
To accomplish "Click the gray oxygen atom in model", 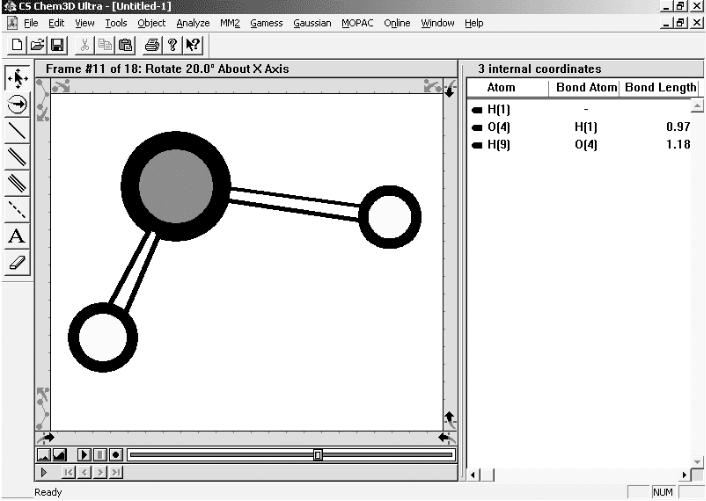I will click(x=176, y=186).
